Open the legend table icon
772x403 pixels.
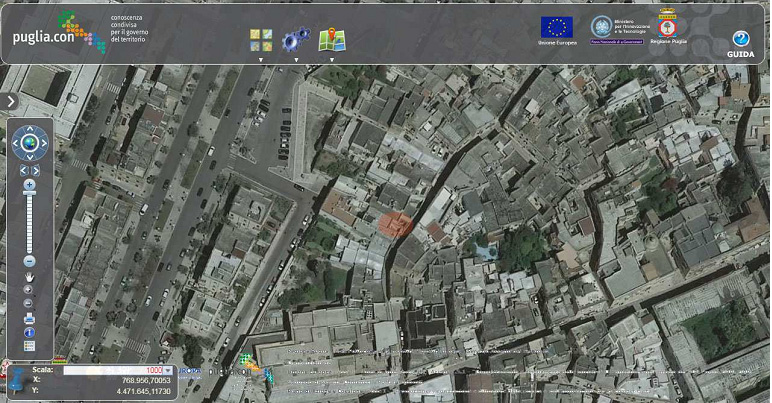coord(30,346)
